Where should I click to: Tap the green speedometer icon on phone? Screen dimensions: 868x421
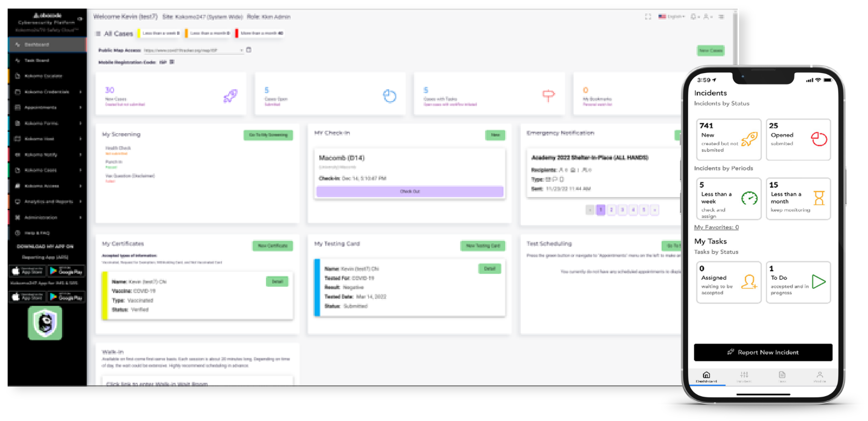pyautogui.click(x=749, y=198)
